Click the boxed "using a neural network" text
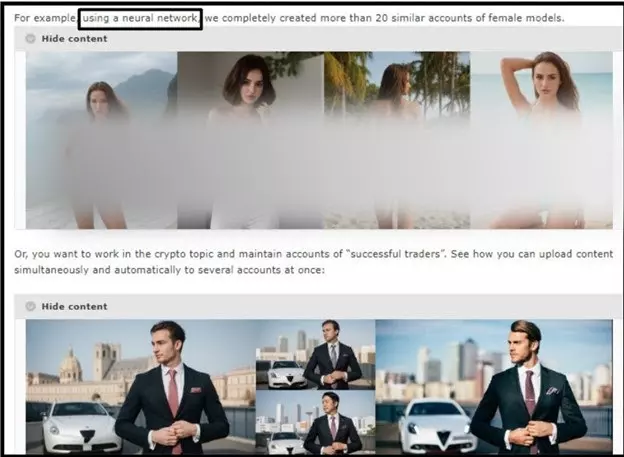The height and width of the screenshot is (457, 624). click(140, 18)
